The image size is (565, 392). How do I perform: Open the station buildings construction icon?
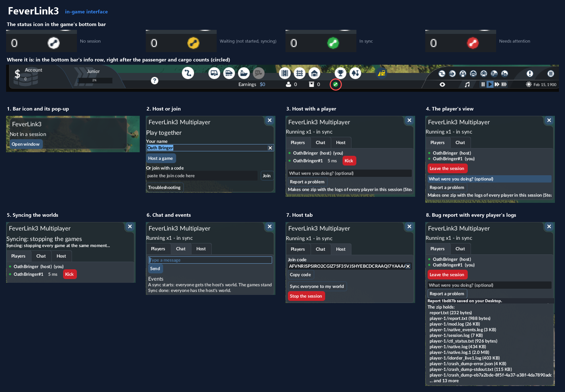(x=314, y=73)
